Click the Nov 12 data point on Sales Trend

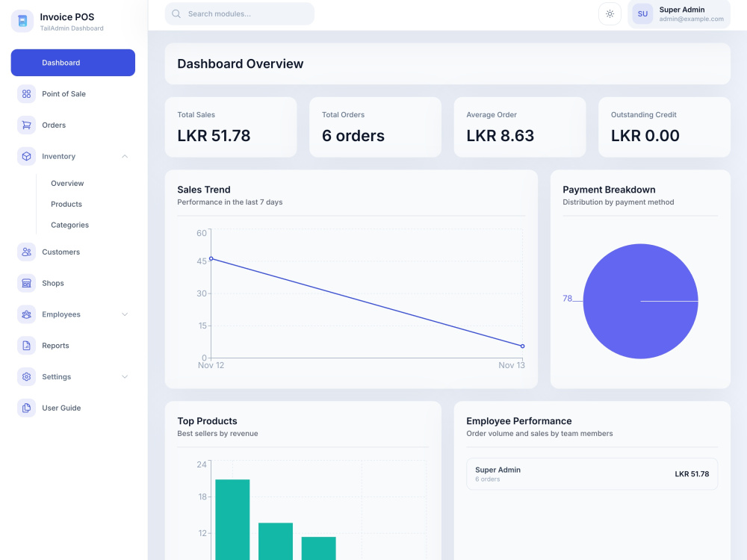coord(211,259)
